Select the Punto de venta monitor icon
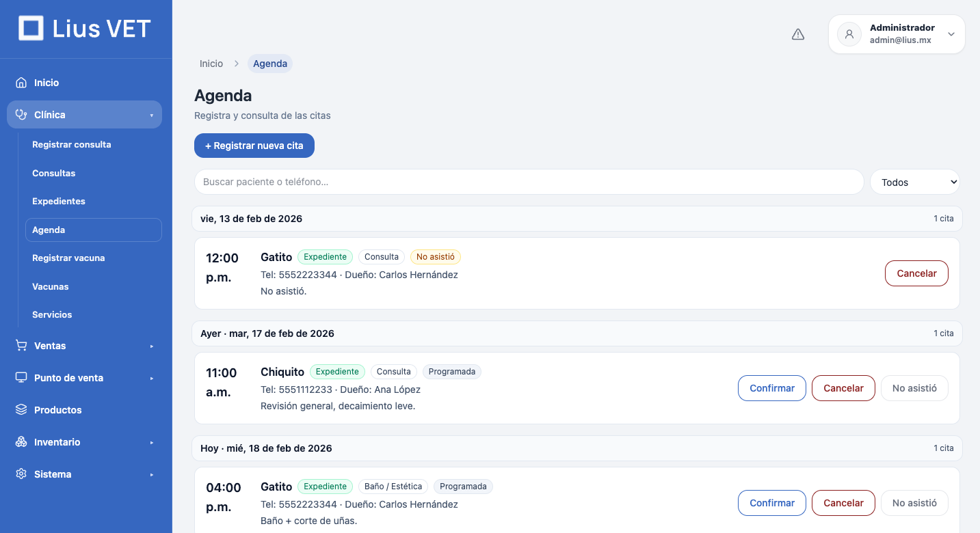The width and height of the screenshot is (980, 533). tap(21, 377)
